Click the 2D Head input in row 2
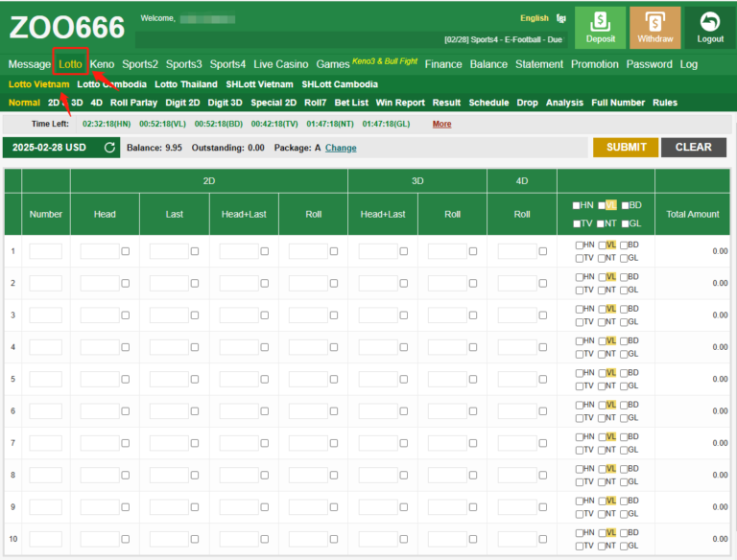The width and height of the screenshot is (737, 560). pos(100,283)
